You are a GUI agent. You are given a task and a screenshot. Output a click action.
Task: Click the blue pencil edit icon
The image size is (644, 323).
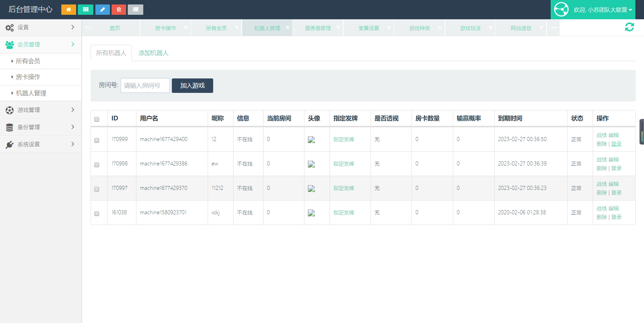pos(102,9)
